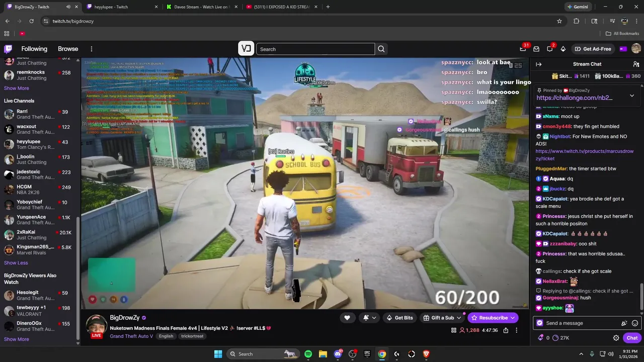This screenshot has height=362, width=644.
Task: Click in the Twitch search field
Action: click(x=315, y=49)
